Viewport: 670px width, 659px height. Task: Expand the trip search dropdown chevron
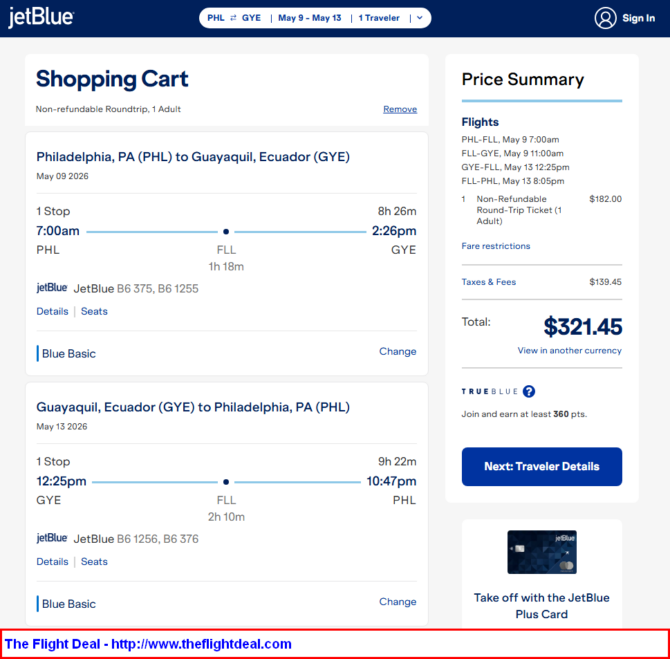tap(421, 18)
